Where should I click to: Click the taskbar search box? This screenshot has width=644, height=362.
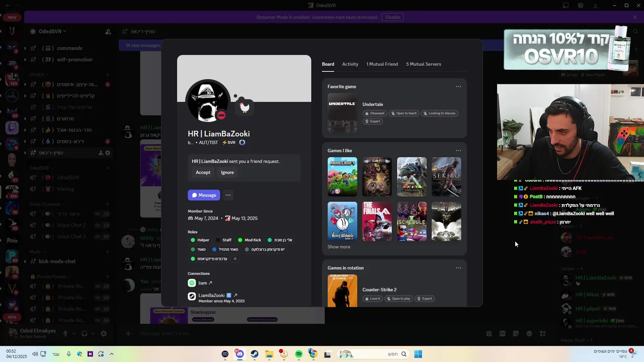[373, 354]
